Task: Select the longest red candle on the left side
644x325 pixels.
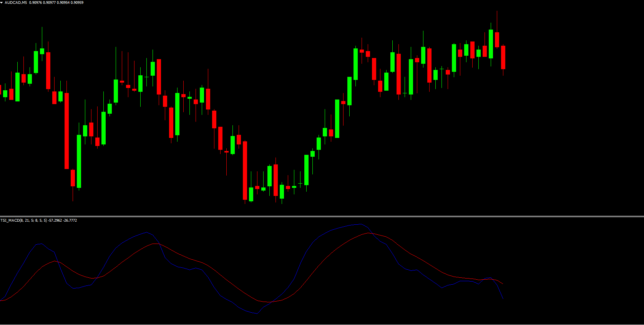Action: 66,131
